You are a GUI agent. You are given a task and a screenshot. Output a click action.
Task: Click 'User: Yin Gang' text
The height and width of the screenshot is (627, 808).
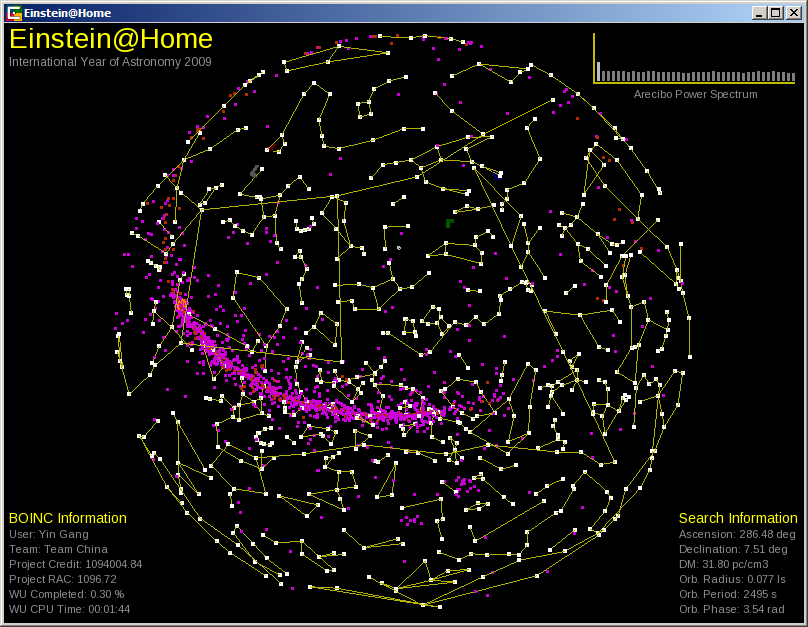(49, 534)
